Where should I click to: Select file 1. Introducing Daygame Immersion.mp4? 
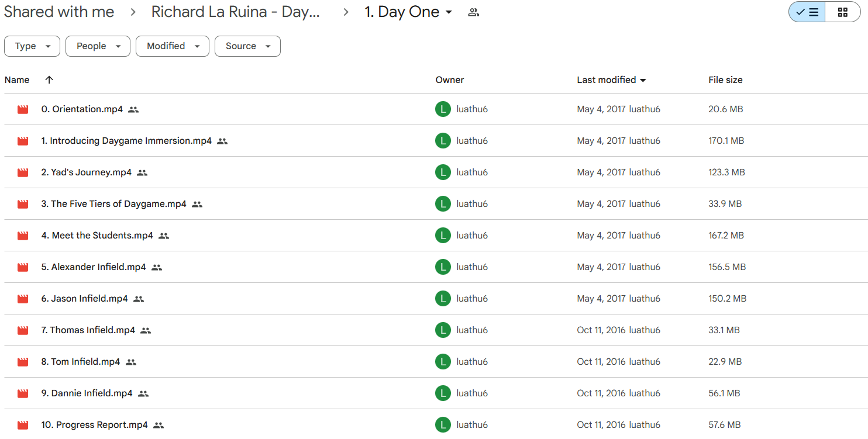126,141
